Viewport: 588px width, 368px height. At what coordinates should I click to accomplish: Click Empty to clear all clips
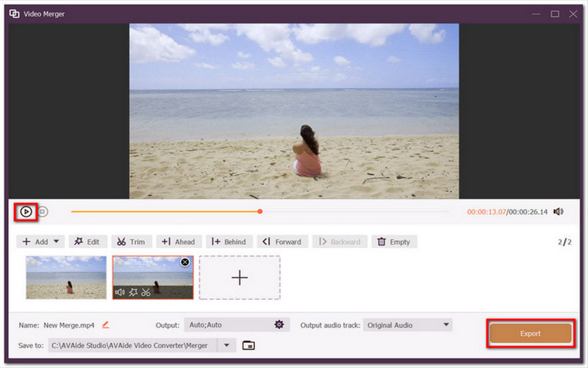coord(394,241)
